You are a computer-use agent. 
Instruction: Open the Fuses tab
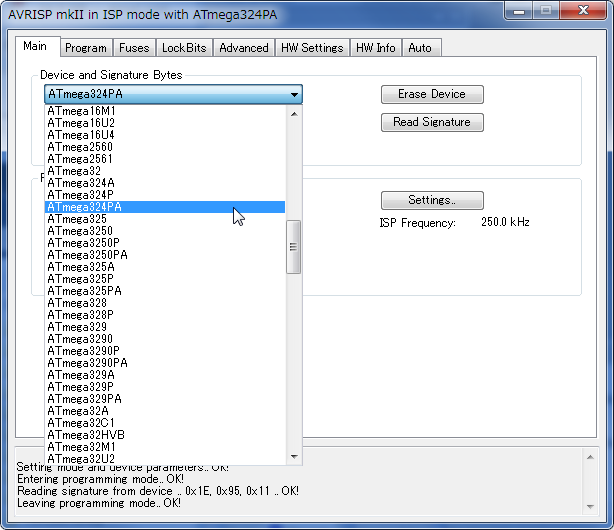click(134, 48)
